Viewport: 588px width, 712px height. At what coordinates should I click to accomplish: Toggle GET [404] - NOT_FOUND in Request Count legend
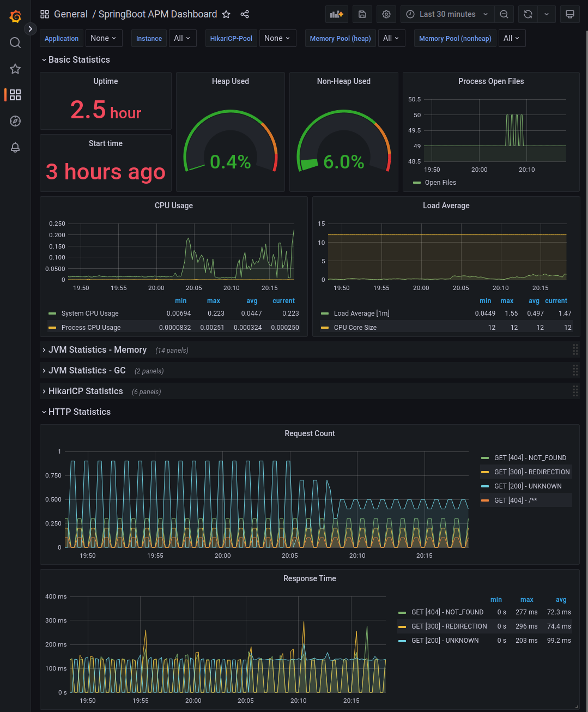(x=530, y=458)
